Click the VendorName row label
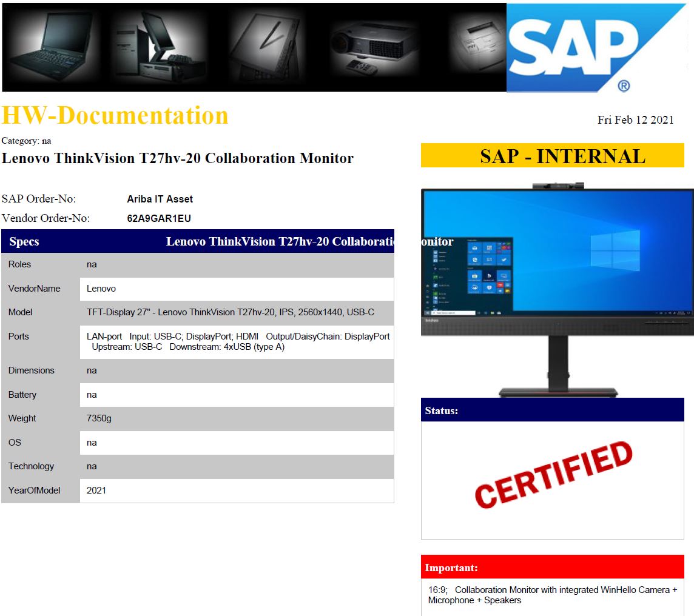694x616 pixels. pyautogui.click(x=34, y=289)
